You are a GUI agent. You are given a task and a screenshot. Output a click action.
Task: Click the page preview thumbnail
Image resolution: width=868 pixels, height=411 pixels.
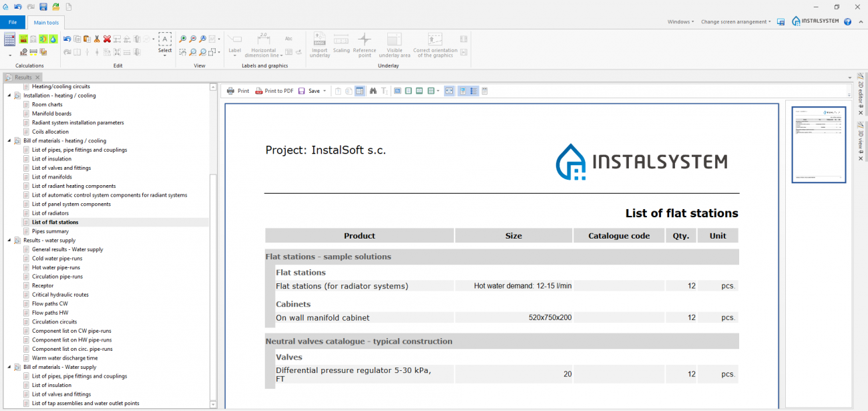[x=819, y=144]
